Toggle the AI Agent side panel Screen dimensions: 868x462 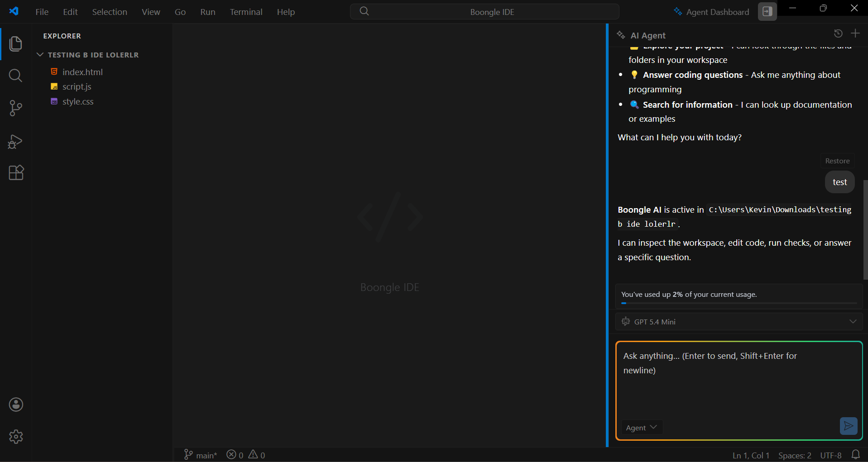767,12
